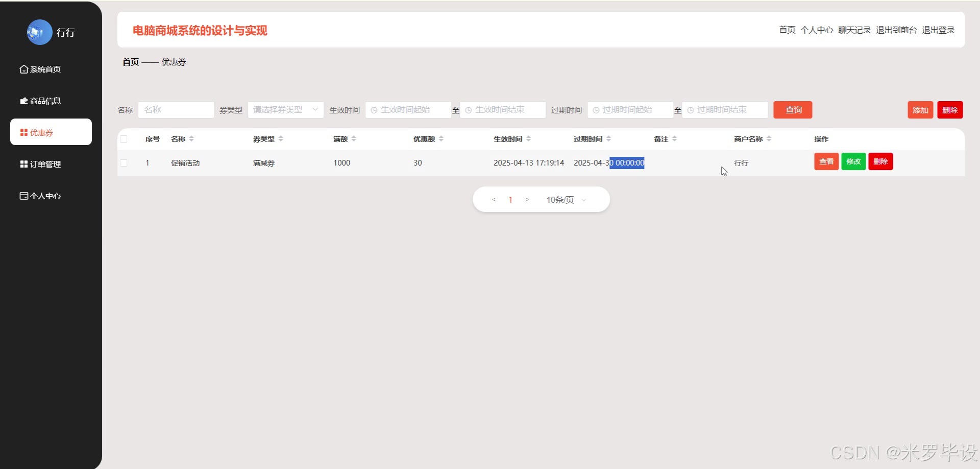Click the 过期时间结束 date field
Image resolution: width=980 pixels, height=469 pixels.
pyautogui.click(x=725, y=110)
